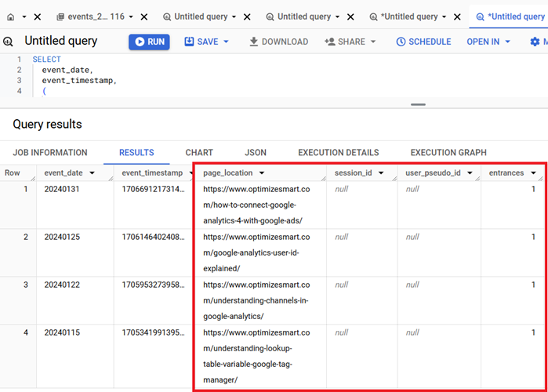Expand the SAVE dropdown arrow

[x=226, y=42]
